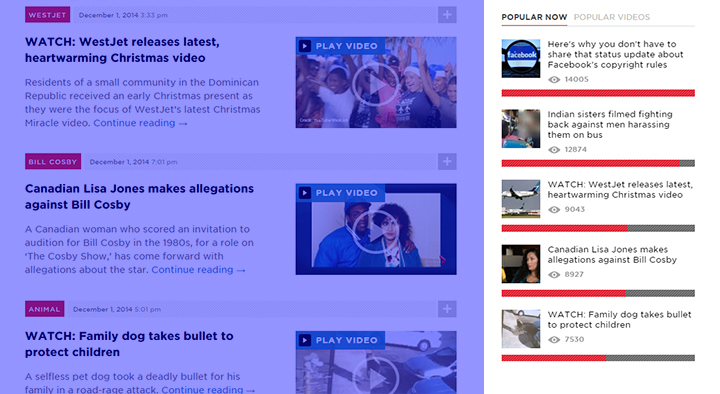Open the Facebook logo thumbnail in sidebar
The image size is (720, 394).
(x=521, y=58)
